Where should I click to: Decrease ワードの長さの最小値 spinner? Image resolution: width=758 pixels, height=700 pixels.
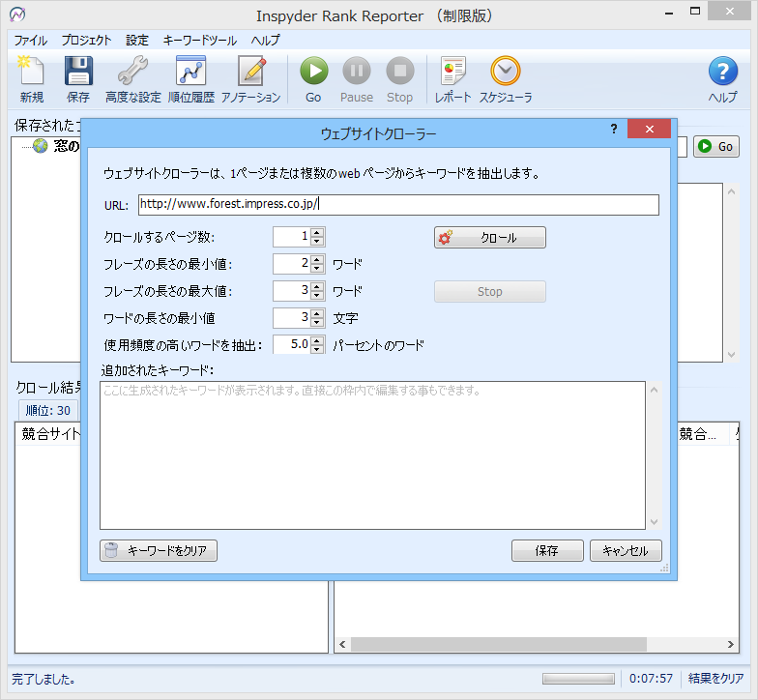point(317,323)
